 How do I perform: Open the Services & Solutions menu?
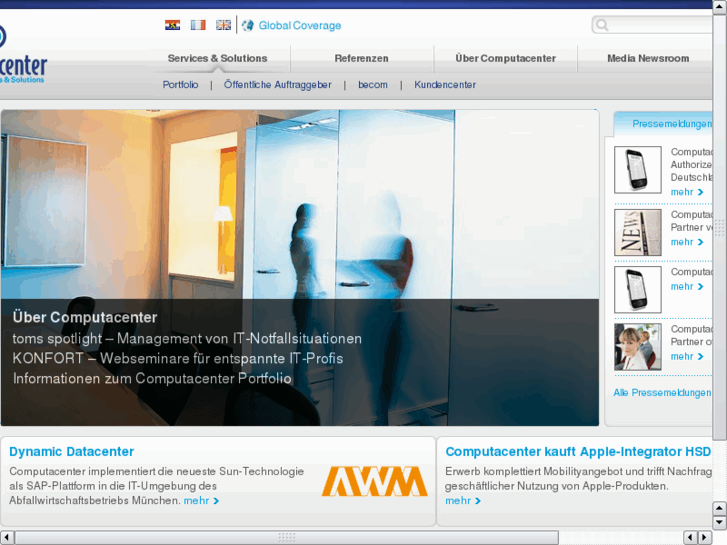tap(217, 58)
